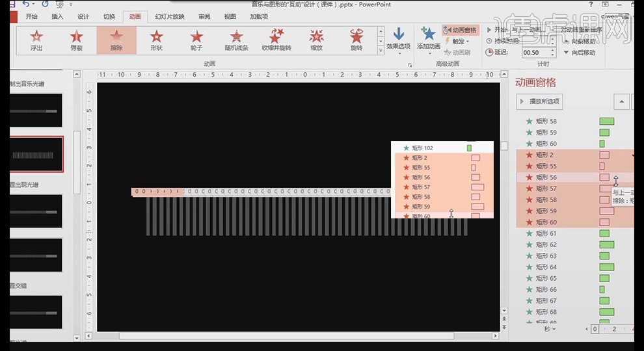
Task: Open the 幻灯片放映 (Slide Show) tab
Action: [169, 16]
